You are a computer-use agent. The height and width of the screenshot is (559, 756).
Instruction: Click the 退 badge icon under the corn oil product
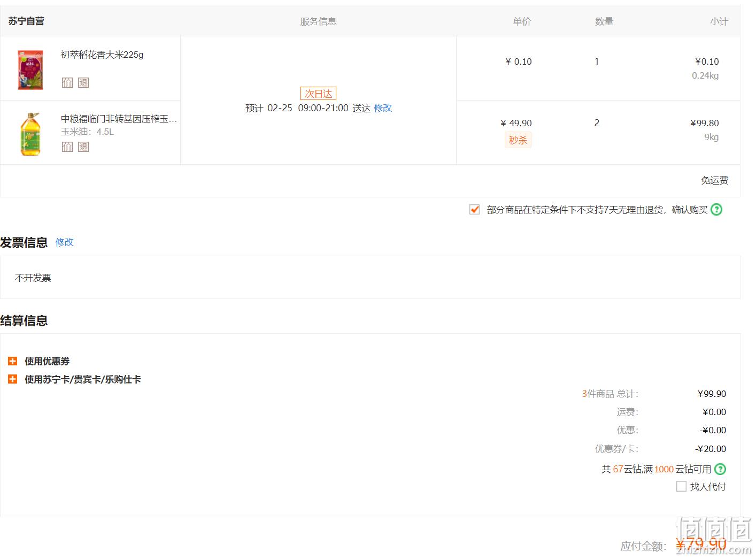pyautogui.click(x=83, y=147)
